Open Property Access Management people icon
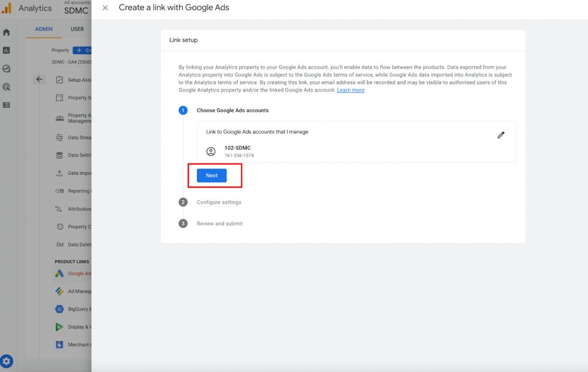The height and width of the screenshot is (372, 588). (59, 118)
